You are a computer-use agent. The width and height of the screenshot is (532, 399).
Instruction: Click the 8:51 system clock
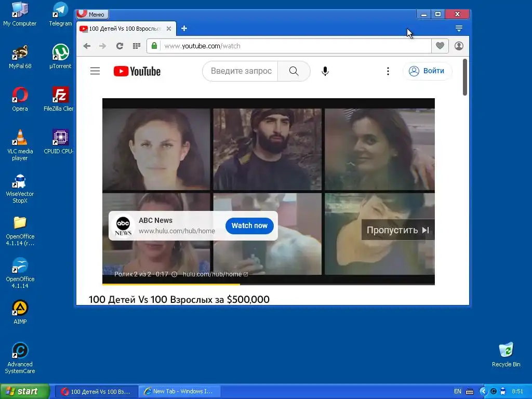(x=517, y=392)
